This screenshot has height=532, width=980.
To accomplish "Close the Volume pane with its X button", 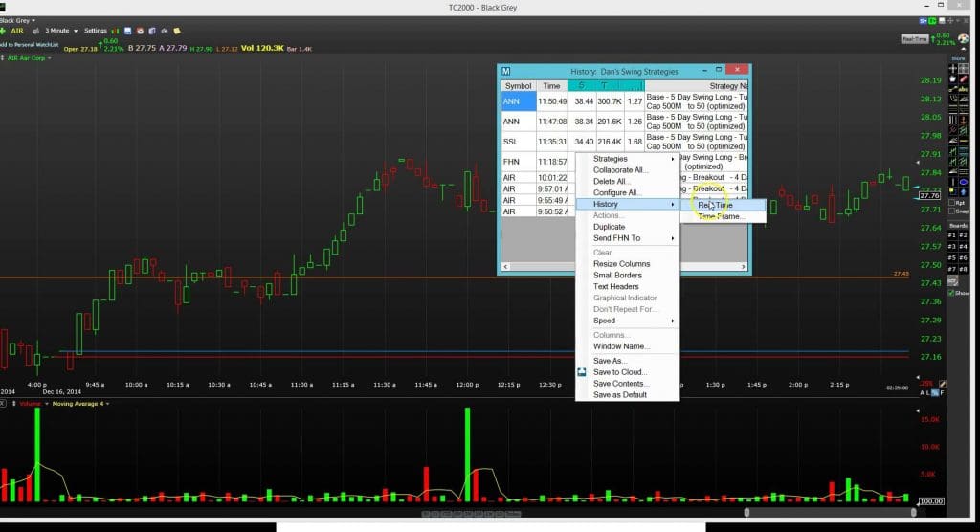I will 3,404.
